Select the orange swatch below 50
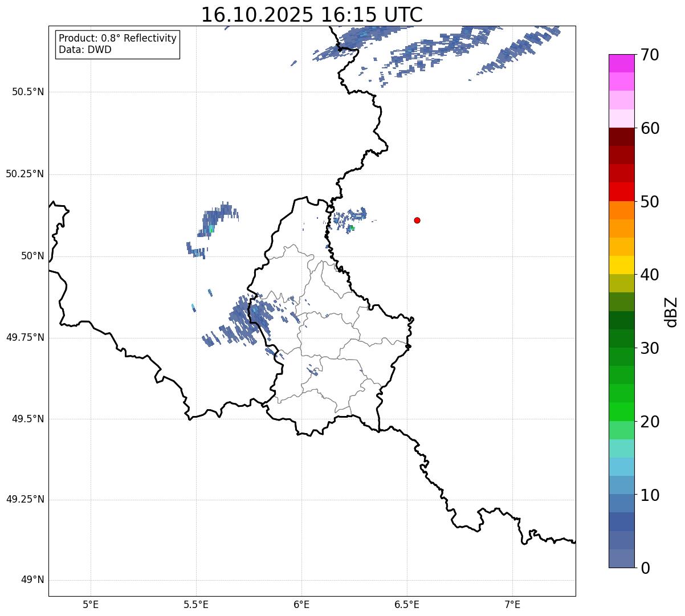685x616 pixels. (621, 210)
